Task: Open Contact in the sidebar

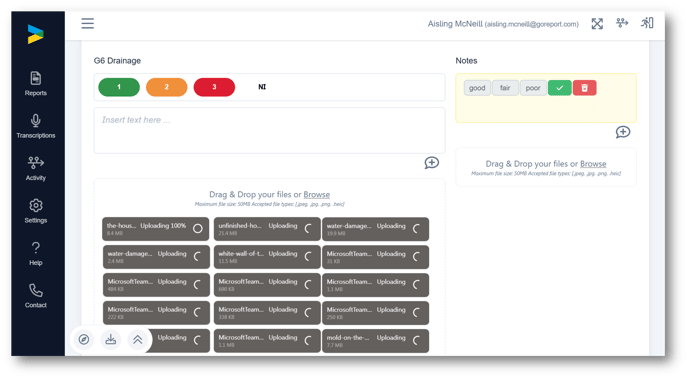Action: [36, 296]
